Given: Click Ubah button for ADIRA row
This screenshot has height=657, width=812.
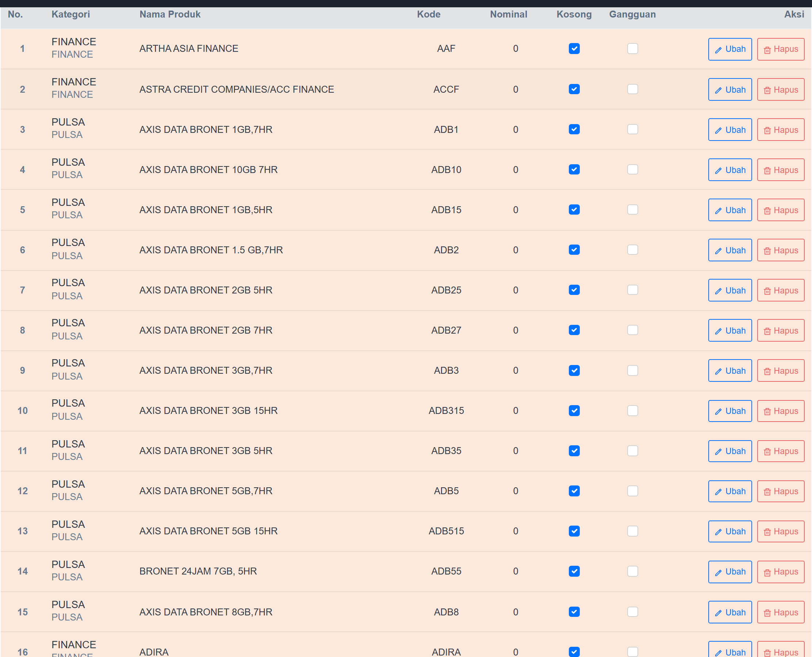Looking at the screenshot, I should coord(729,650).
